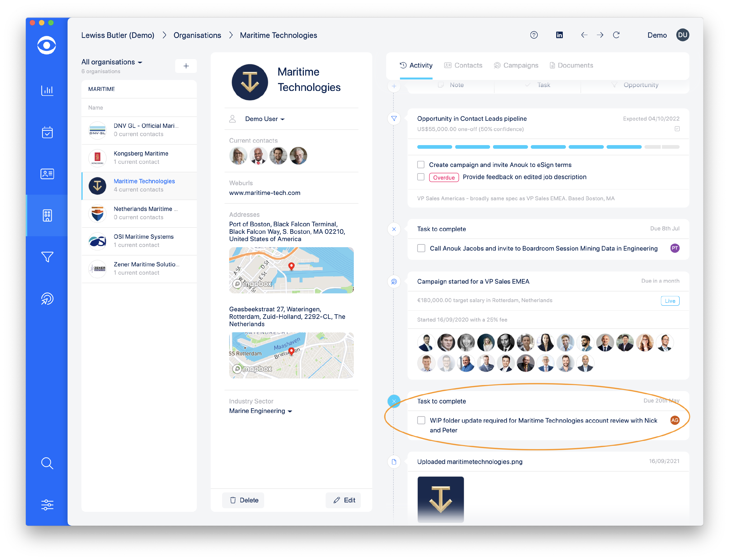Check the Call Anouk Jacobs task
Image resolution: width=729 pixels, height=560 pixels.
(x=421, y=248)
